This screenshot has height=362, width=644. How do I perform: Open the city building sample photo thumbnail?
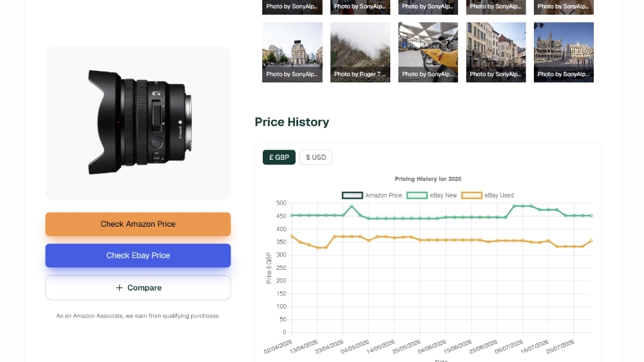coord(292,52)
